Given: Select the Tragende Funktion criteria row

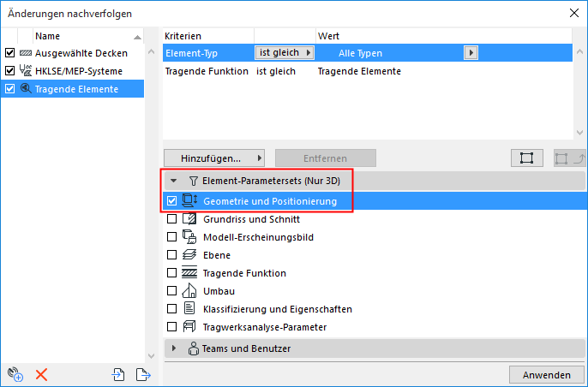Looking at the screenshot, I should click(x=368, y=71).
